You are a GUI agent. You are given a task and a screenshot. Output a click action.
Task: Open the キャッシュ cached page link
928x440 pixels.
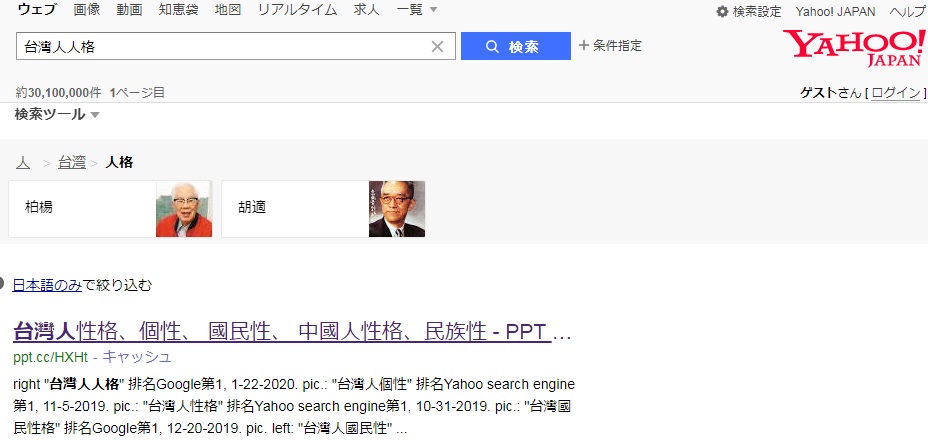click(x=137, y=357)
